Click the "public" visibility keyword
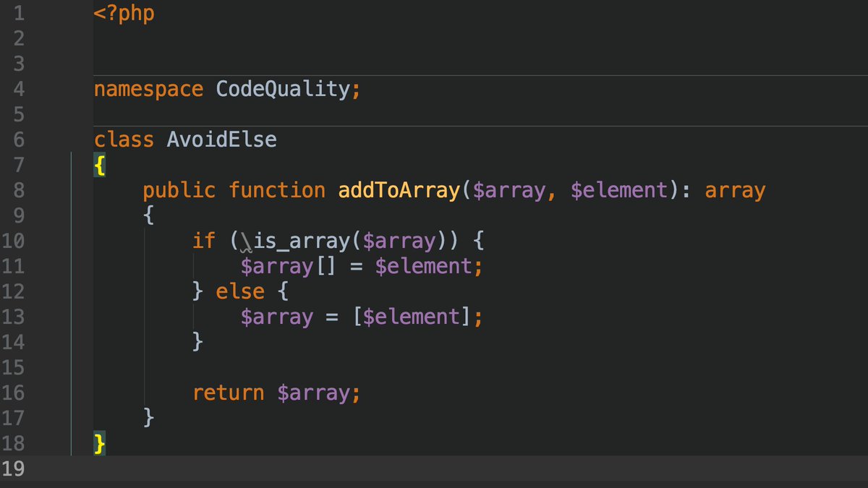Image resolution: width=868 pixels, height=488 pixels. click(179, 191)
